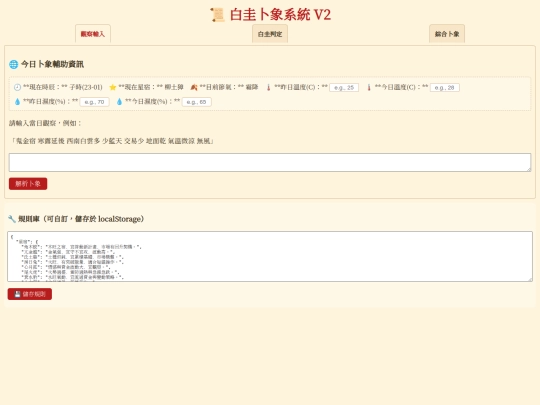Click the 霜降 solar term value
The height and width of the screenshot is (405, 540).
click(252, 87)
